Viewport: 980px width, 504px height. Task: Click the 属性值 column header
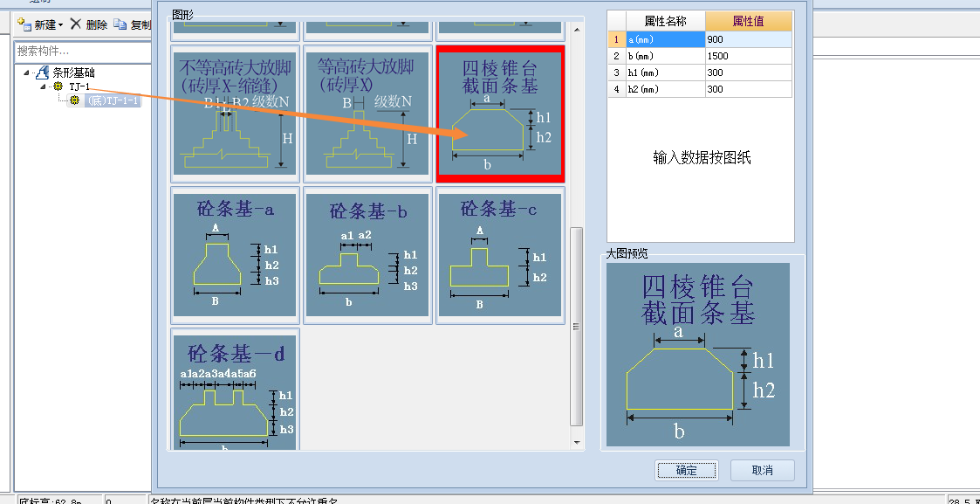[x=748, y=22]
